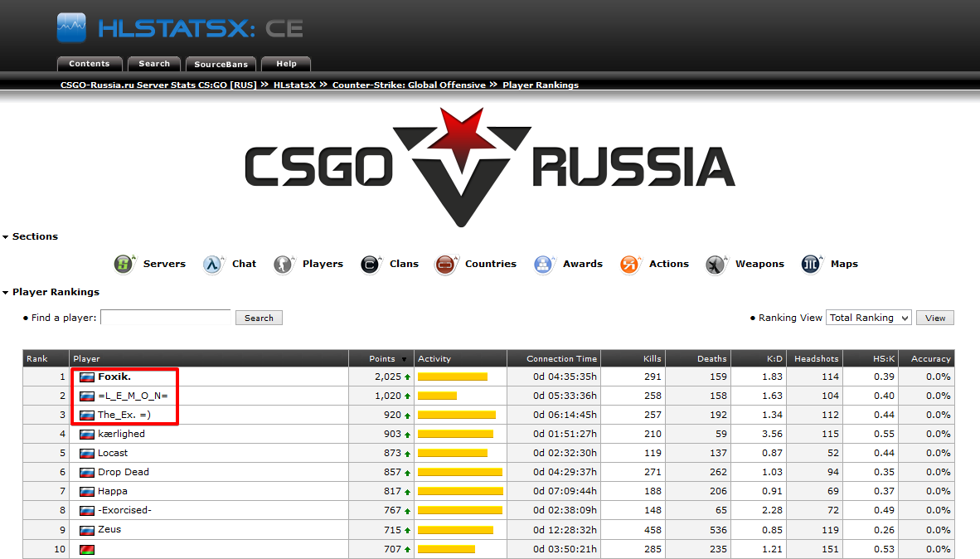This screenshot has height=559, width=980.
Task: Open the Chat section icon
Action: [x=213, y=264]
